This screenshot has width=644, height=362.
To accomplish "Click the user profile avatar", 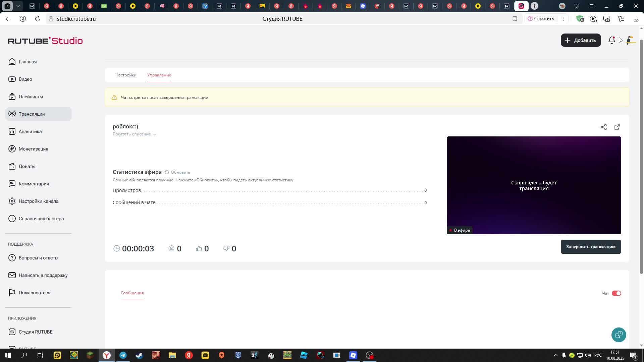I will (x=631, y=40).
